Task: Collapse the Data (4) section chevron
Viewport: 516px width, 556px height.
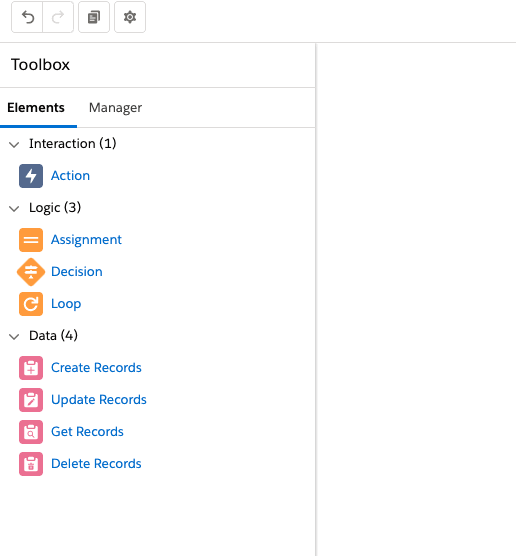Action: pyautogui.click(x=14, y=336)
